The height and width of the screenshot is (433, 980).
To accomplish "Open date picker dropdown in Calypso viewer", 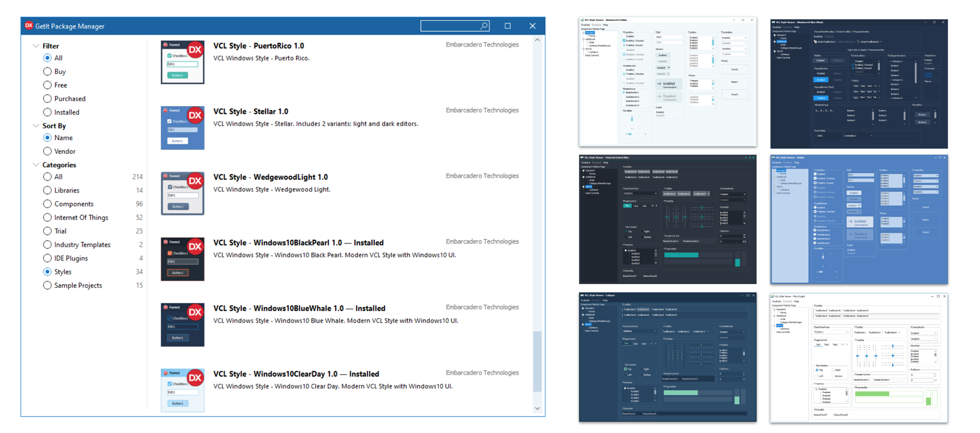I will [655, 331].
